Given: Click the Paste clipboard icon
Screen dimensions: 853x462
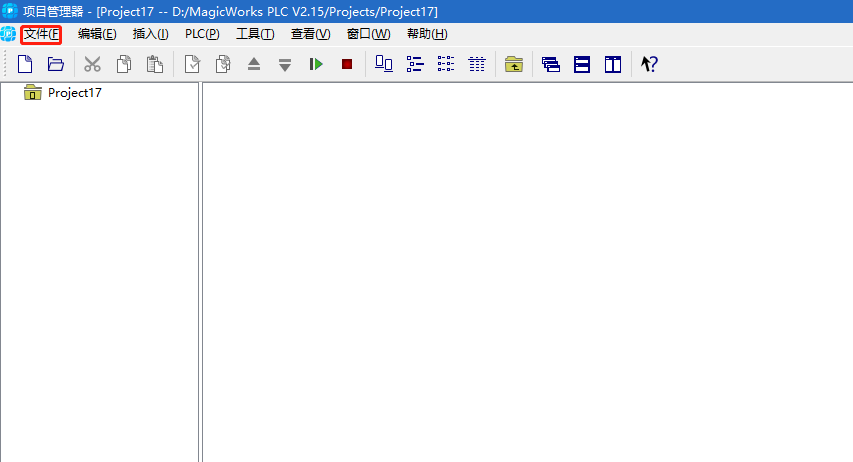Looking at the screenshot, I should coord(155,64).
